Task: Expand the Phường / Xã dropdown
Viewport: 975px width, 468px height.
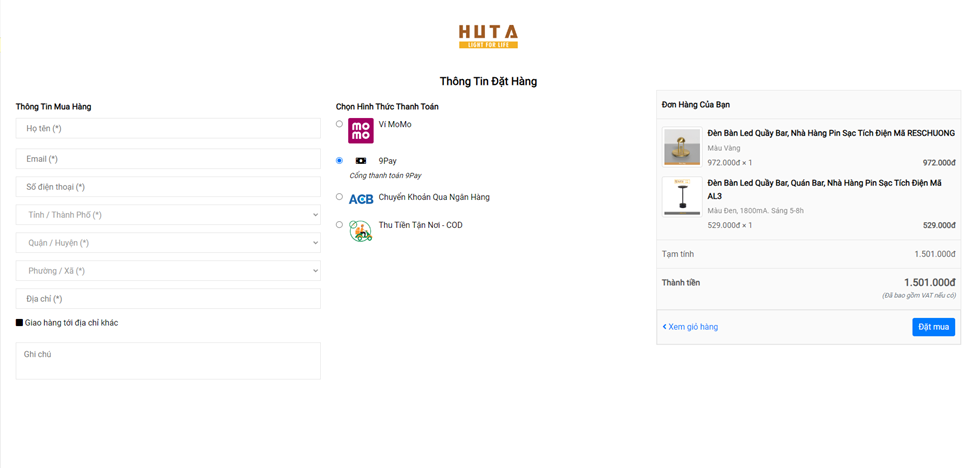Action: click(x=168, y=271)
